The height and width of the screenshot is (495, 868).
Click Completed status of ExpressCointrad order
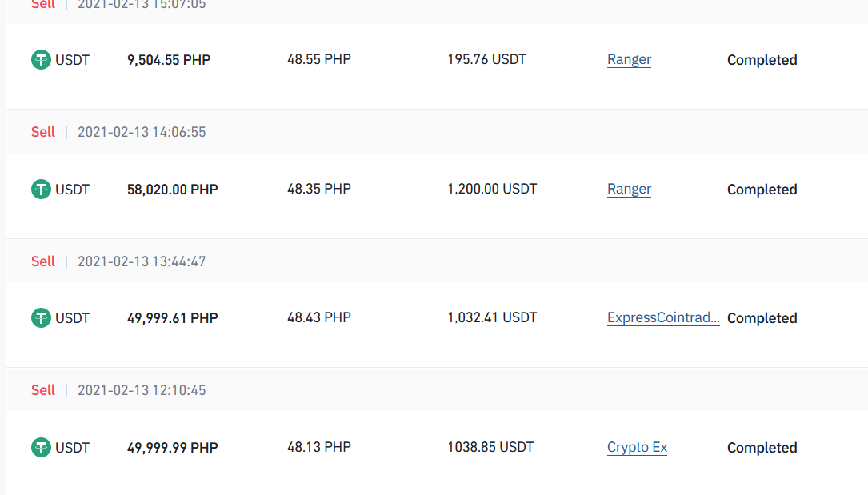tap(762, 318)
